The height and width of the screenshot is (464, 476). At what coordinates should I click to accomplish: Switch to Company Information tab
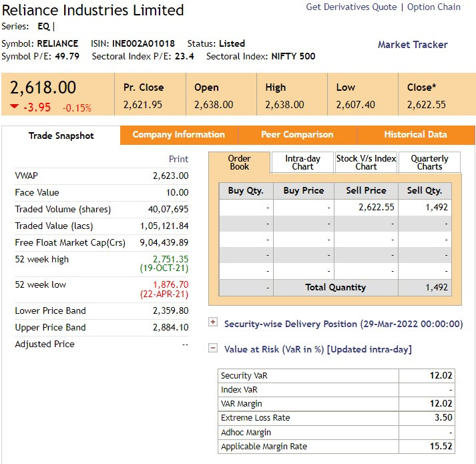179,135
